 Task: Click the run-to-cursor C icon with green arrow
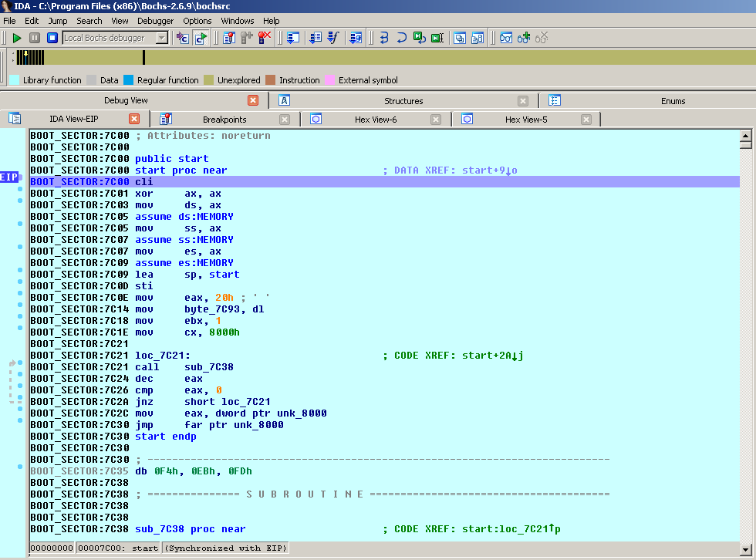(201, 38)
